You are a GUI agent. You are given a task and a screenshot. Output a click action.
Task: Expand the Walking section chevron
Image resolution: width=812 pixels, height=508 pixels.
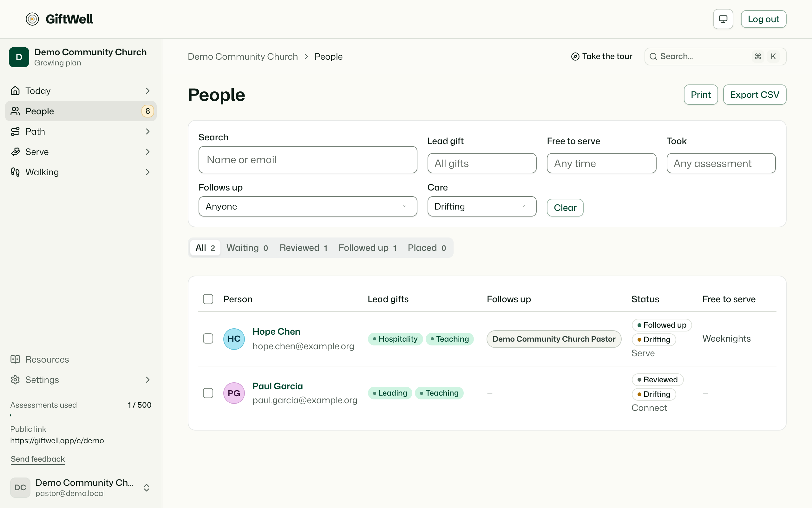point(147,172)
